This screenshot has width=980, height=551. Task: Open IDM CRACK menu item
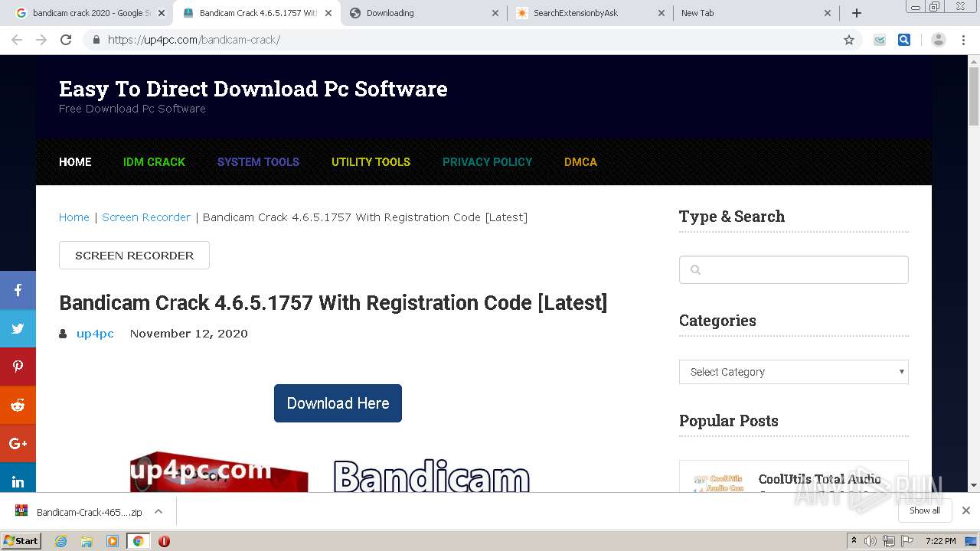click(x=154, y=162)
